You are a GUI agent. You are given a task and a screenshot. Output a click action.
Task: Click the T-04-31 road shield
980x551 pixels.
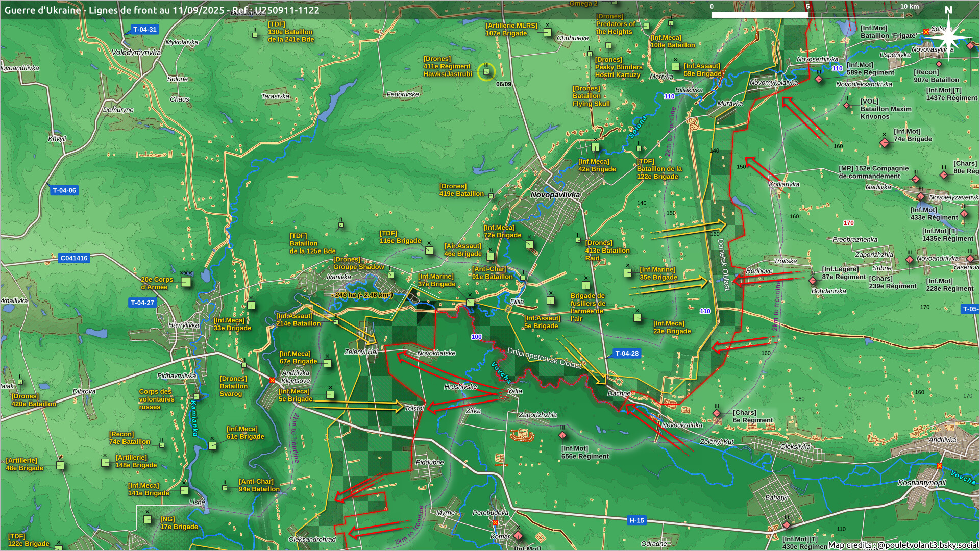click(x=144, y=30)
